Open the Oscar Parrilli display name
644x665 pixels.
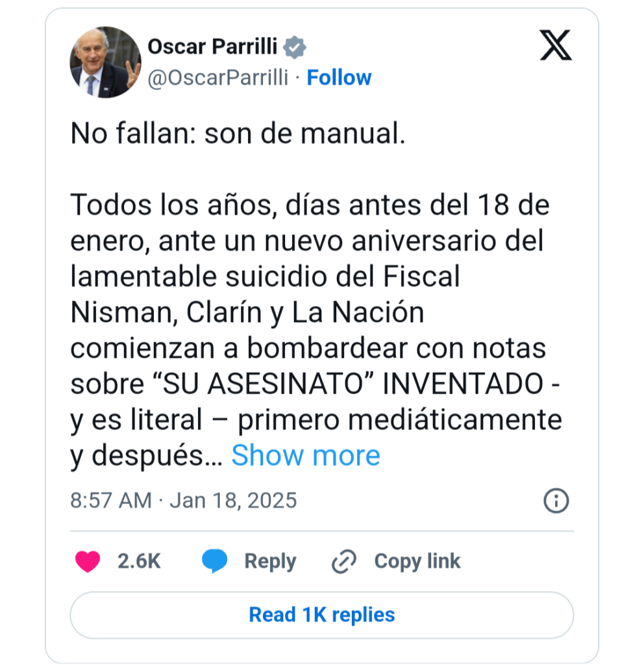tap(213, 47)
